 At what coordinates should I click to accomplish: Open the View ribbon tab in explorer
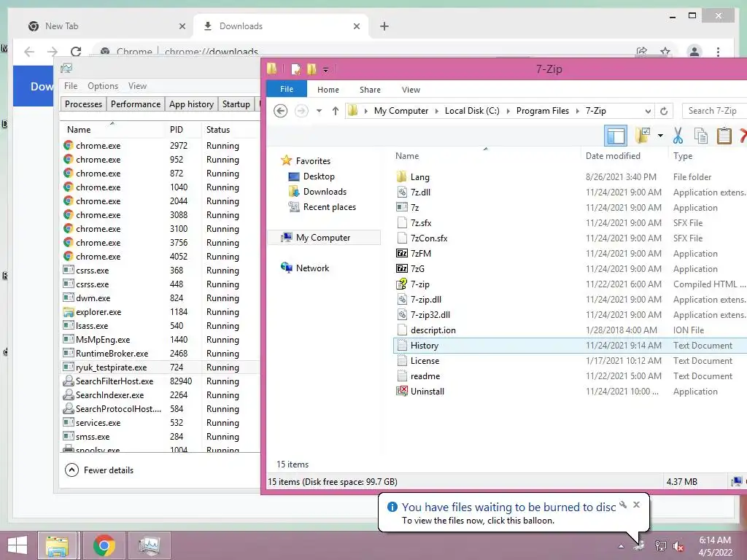tap(411, 90)
